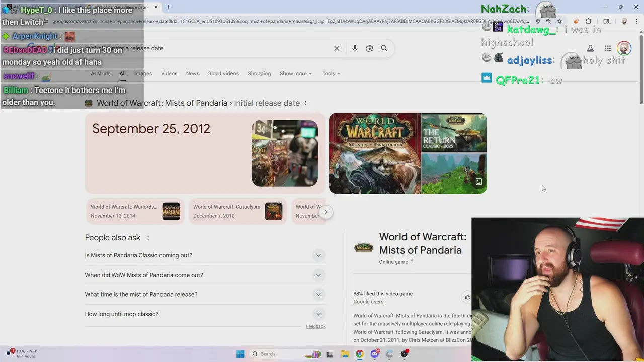Screen dimensions: 644x362
Task: Switch to AI Mode
Action: click(x=101, y=74)
